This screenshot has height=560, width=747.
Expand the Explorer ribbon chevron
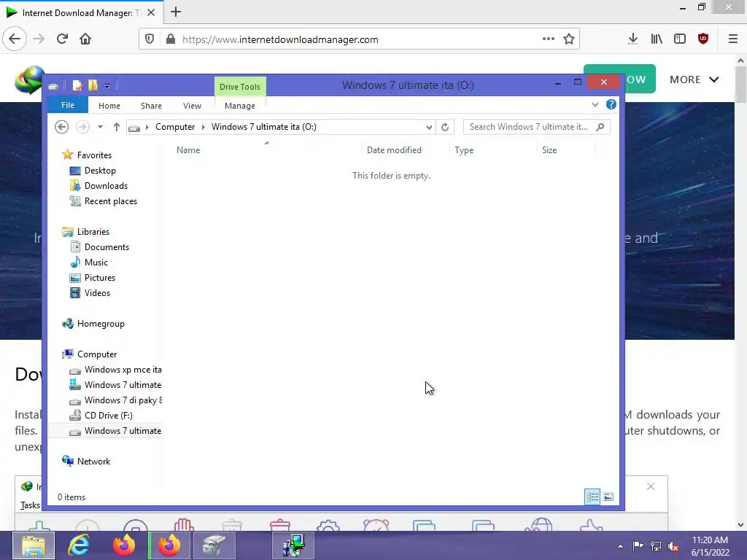(595, 105)
